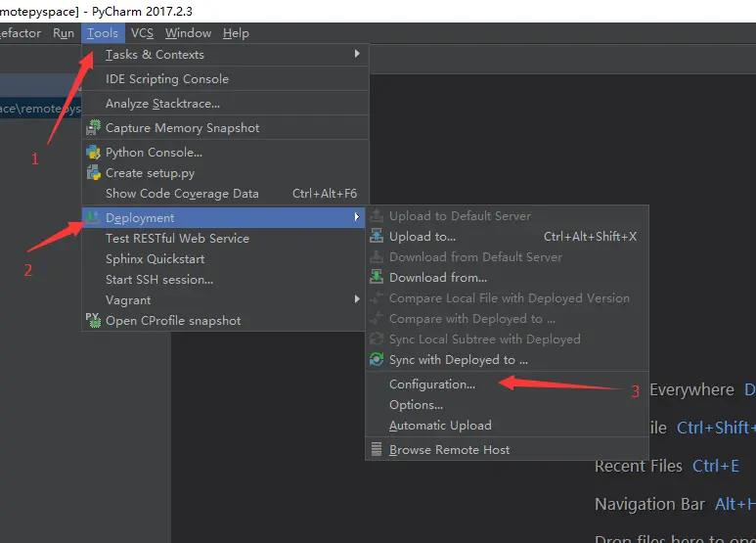Click Compare Local File with Deployed icon

tap(377, 297)
